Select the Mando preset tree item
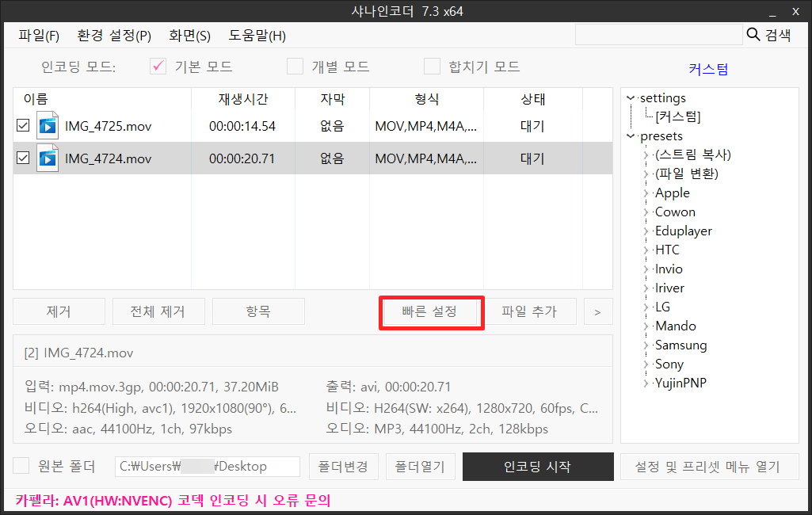The width and height of the screenshot is (812, 515). coord(675,326)
